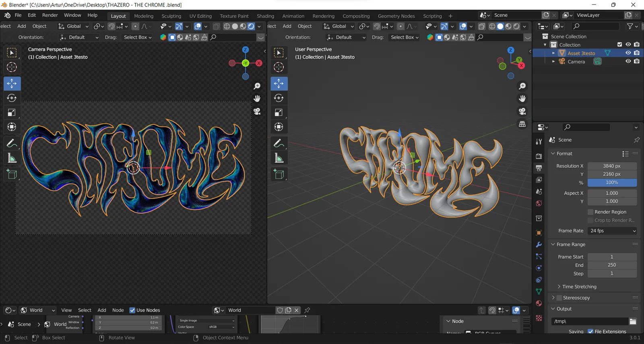Hide Asset 3testo in viewport
Viewport: 644px width, 344px height.
click(x=628, y=53)
